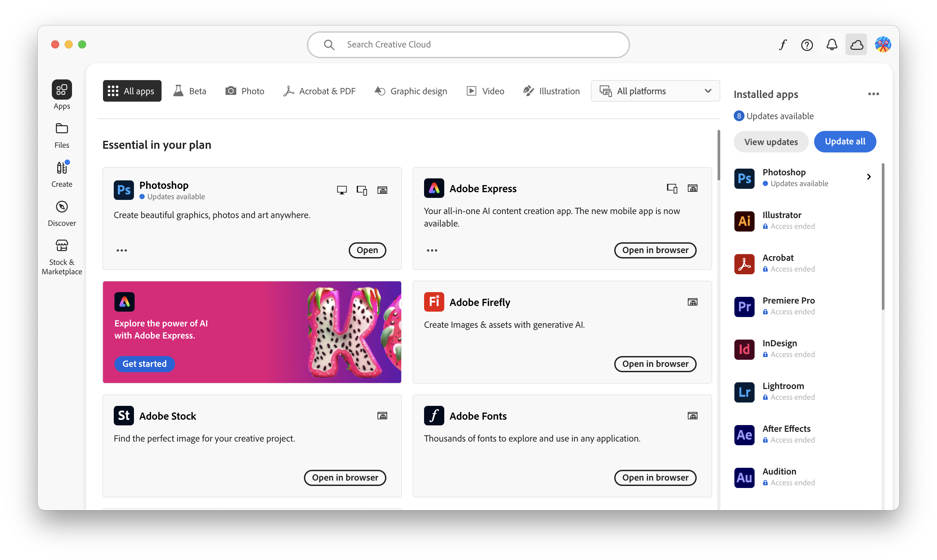
Task: Open Stock & Marketplace in sidebar
Action: pos(62,257)
